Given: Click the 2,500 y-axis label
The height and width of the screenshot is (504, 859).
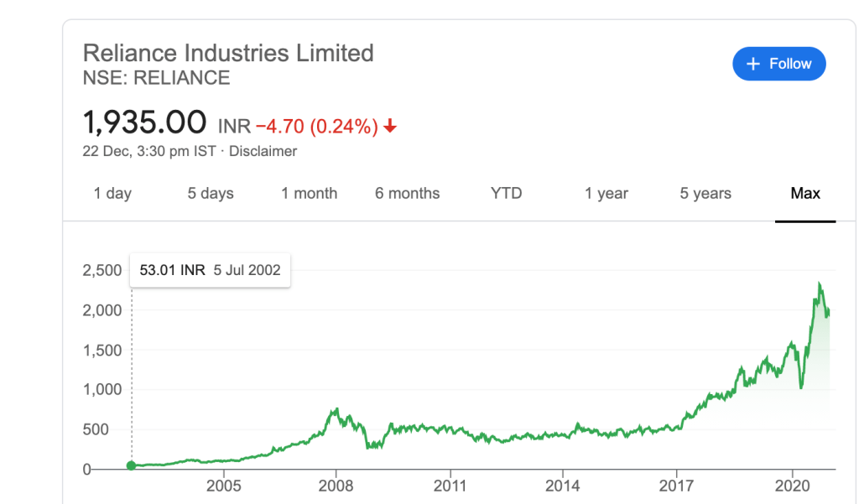Looking at the screenshot, I should pos(102,271).
